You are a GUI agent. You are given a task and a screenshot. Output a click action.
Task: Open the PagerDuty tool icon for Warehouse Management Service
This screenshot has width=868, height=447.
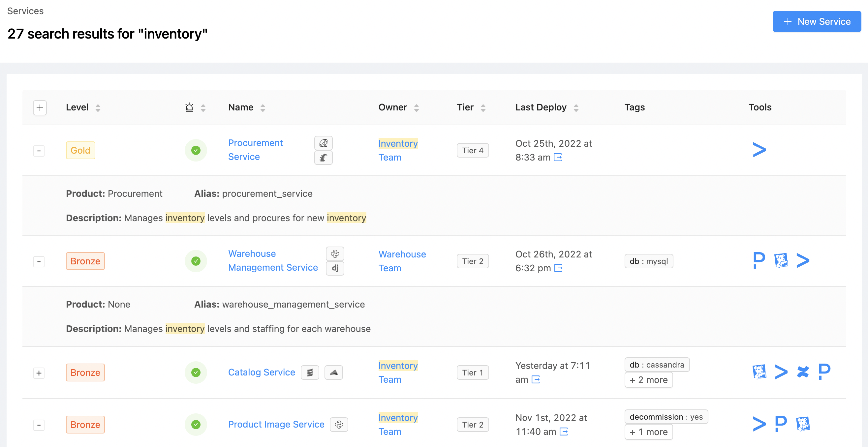click(x=759, y=260)
